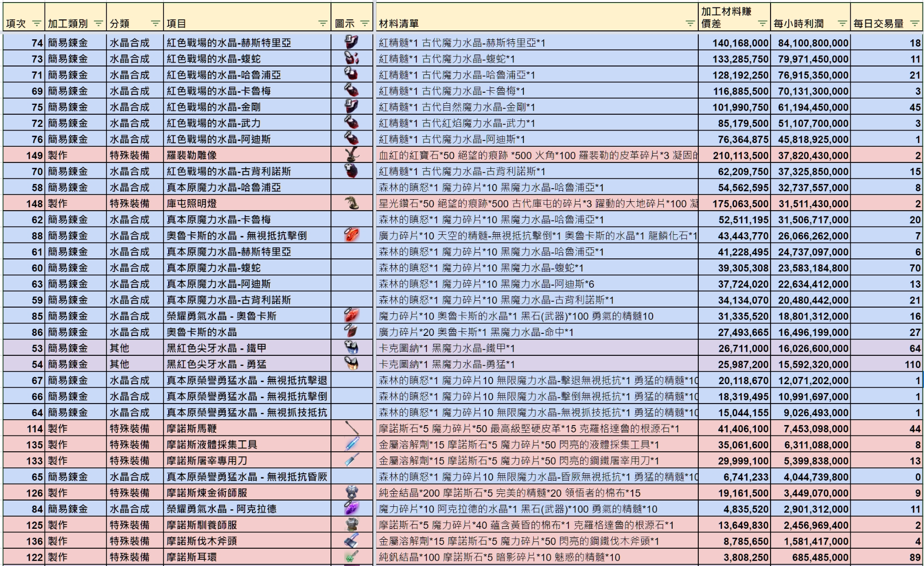Select cell 真本原榮譽勇猛水晶 - 無視抵抗昏厥
Viewport: 924px width, 566px height.
(x=247, y=476)
